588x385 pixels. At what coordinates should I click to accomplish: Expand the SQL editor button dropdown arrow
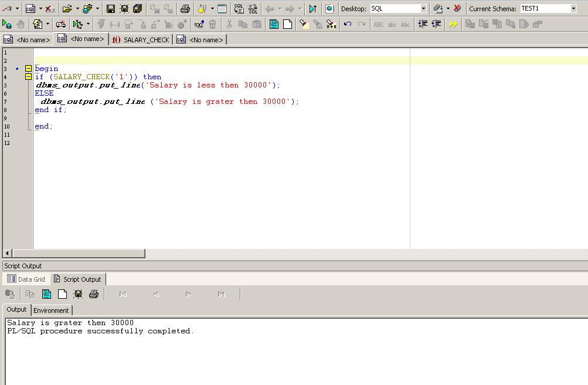click(40, 8)
